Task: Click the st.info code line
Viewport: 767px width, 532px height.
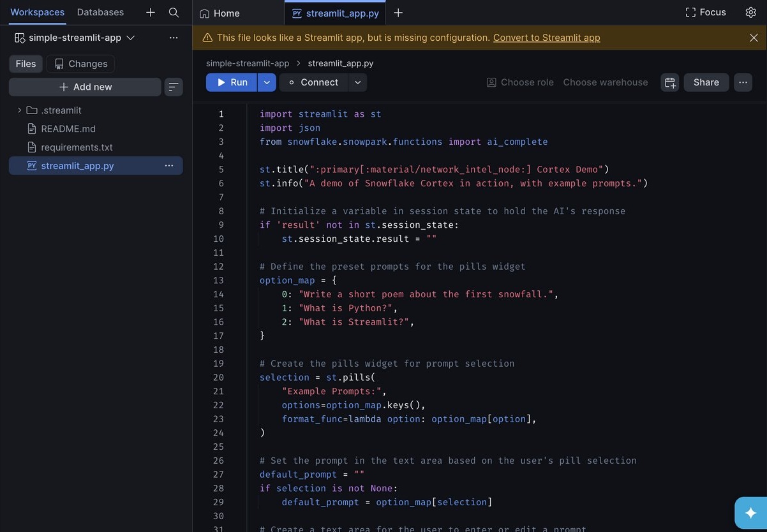Action: tap(454, 184)
